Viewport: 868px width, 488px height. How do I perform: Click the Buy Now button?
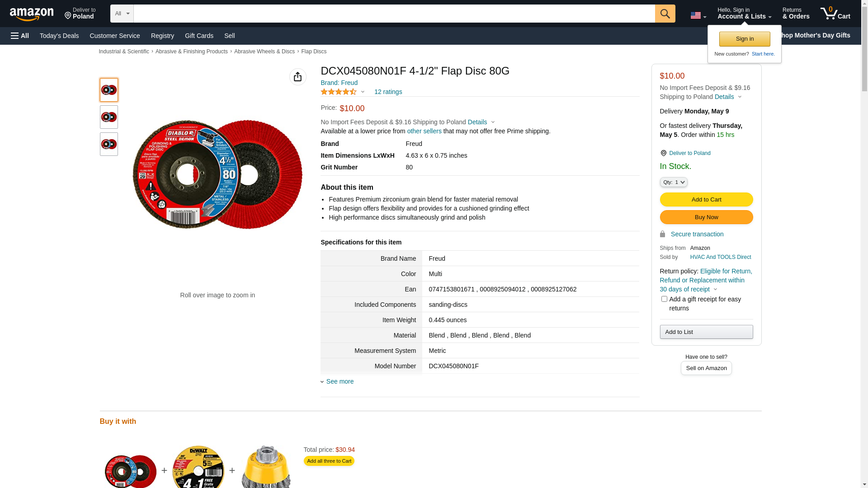coord(706,217)
